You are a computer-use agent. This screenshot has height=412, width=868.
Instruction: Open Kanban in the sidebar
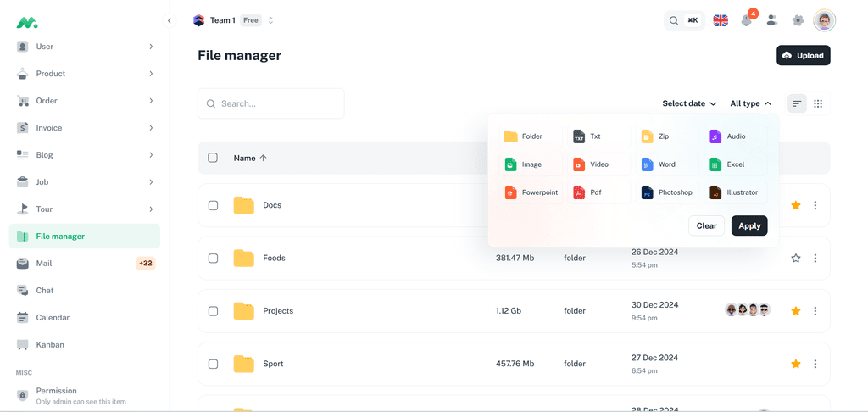(85, 345)
